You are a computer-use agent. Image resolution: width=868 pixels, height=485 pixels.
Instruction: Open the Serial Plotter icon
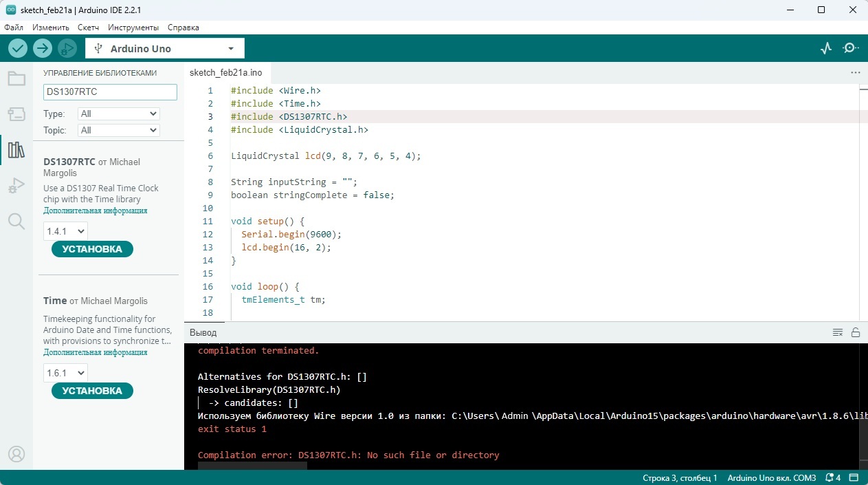tap(826, 48)
